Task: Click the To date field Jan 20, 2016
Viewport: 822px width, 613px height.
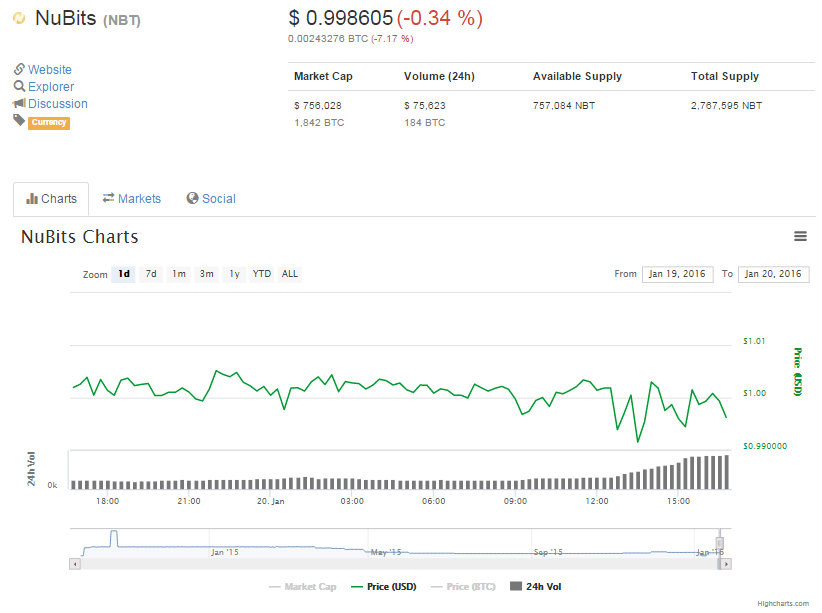Action: point(773,274)
